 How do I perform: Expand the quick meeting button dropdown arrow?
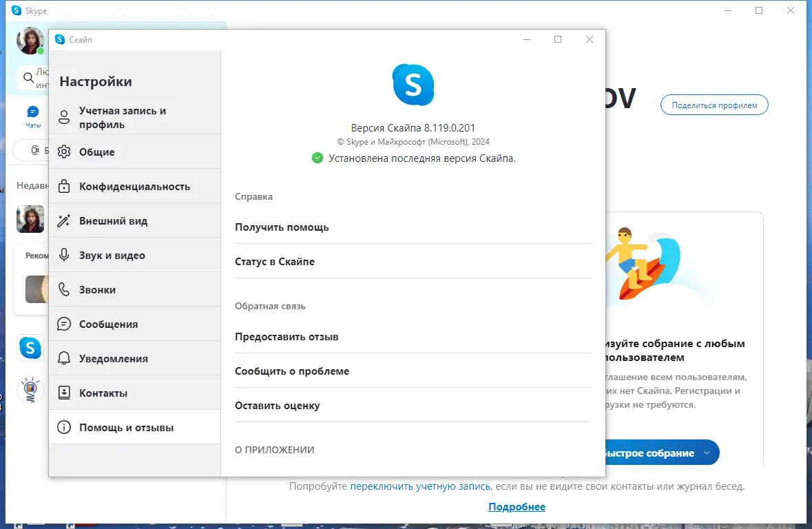click(707, 453)
